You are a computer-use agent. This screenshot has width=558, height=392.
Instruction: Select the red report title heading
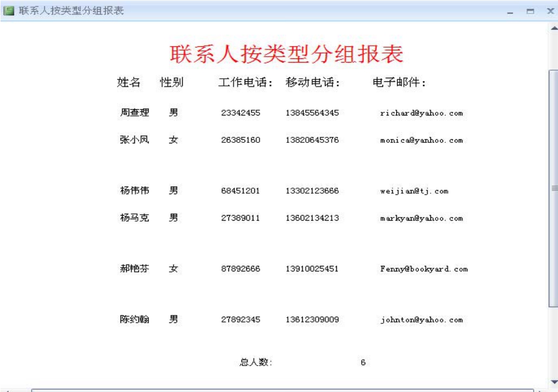(286, 54)
